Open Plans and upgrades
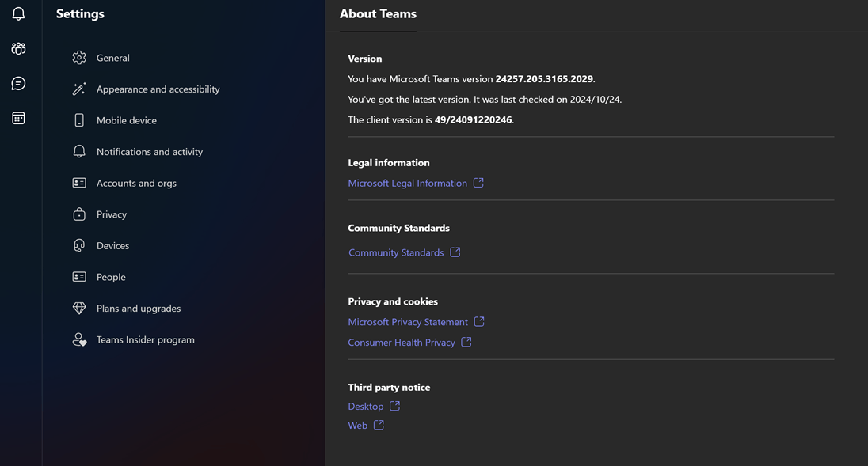The height and width of the screenshot is (466, 868). pos(139,308)
